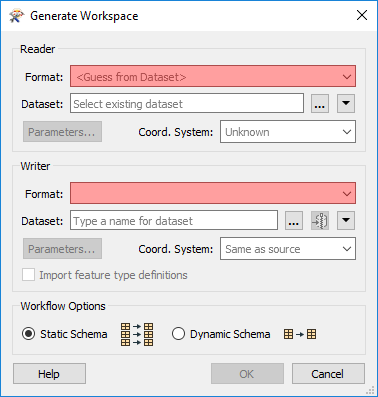The image size is (378, 397).
Task: Expand the Reader Format dropdown
Action: [213, 76]
